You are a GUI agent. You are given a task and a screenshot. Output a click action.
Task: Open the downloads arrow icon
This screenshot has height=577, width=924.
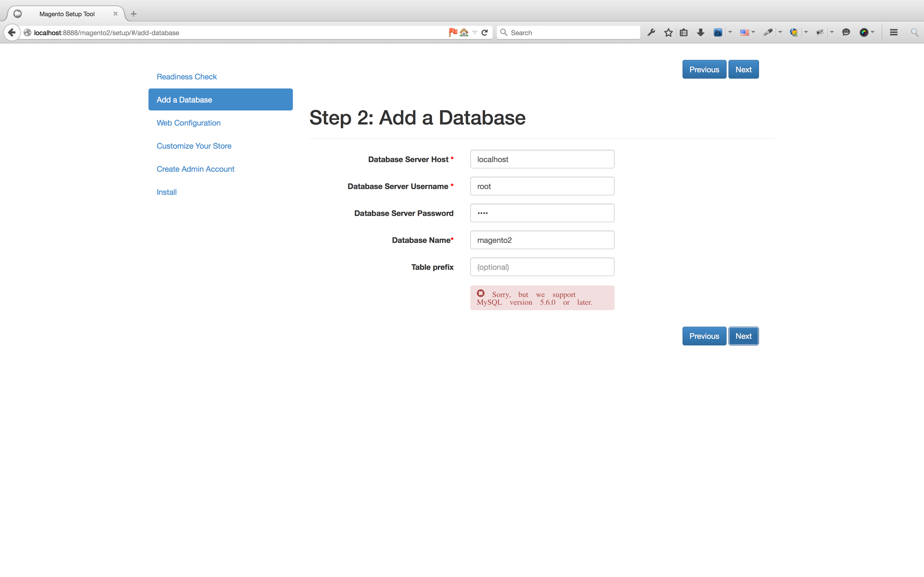[x=700, y=32]
